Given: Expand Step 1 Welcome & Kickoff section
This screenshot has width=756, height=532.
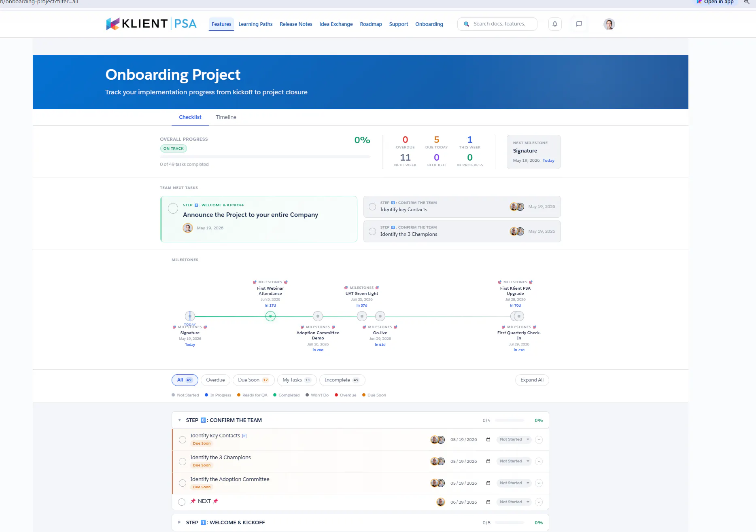Looking at the screenshot, I should tap(180, 522).
